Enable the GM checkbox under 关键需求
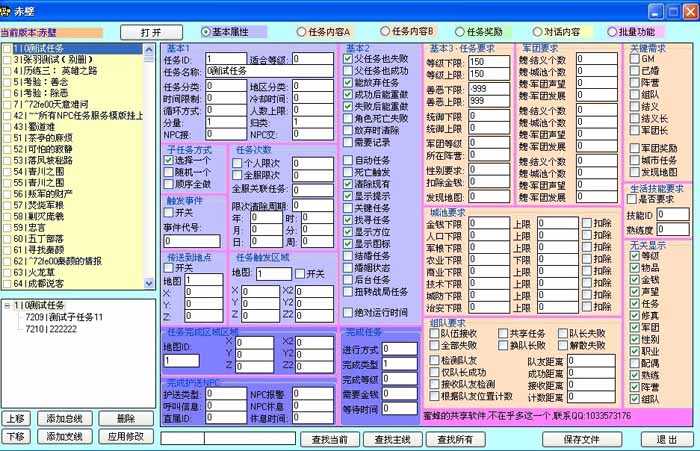Screen dimensions: 700x451 coord(633,59)
